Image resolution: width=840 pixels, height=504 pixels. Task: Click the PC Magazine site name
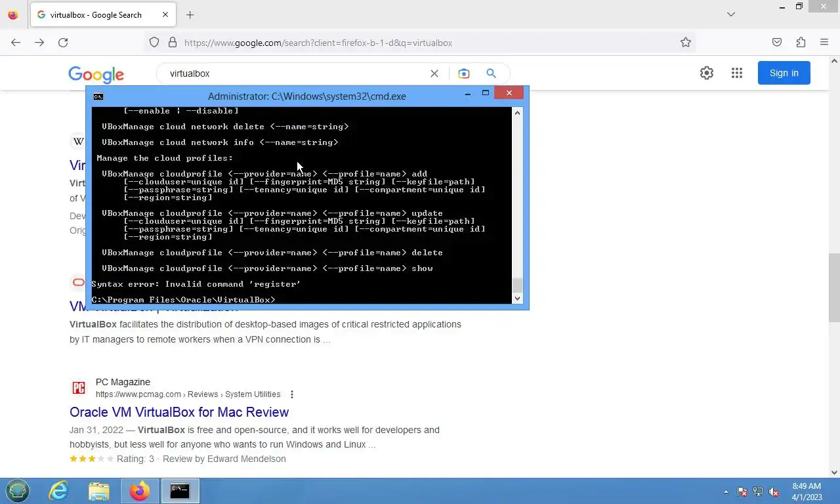click(123, 382)
